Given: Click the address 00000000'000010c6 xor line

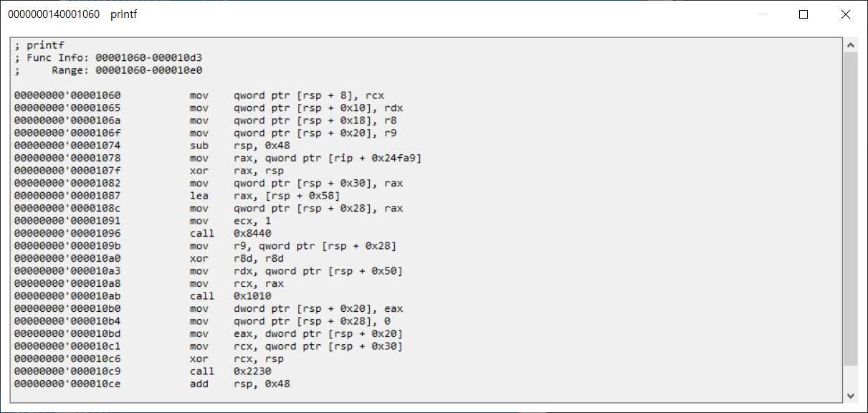Looking at the screenshot, I should 149,359.
